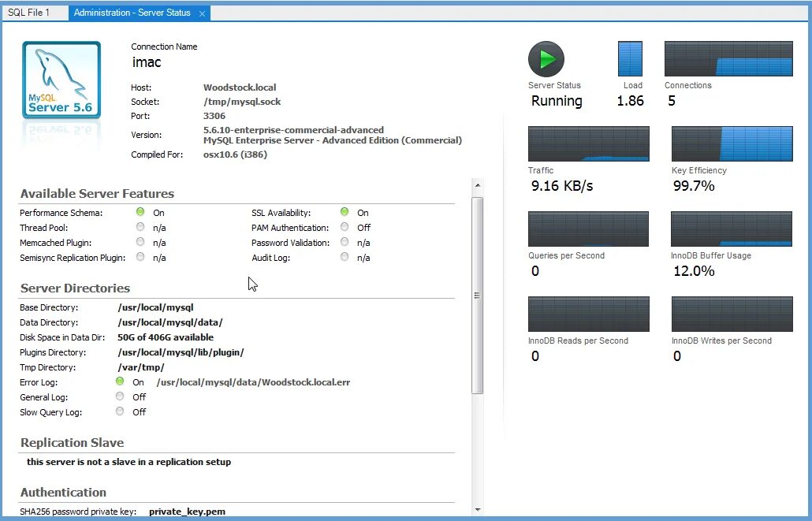Click the Running server status text

(x=557, y=101)
